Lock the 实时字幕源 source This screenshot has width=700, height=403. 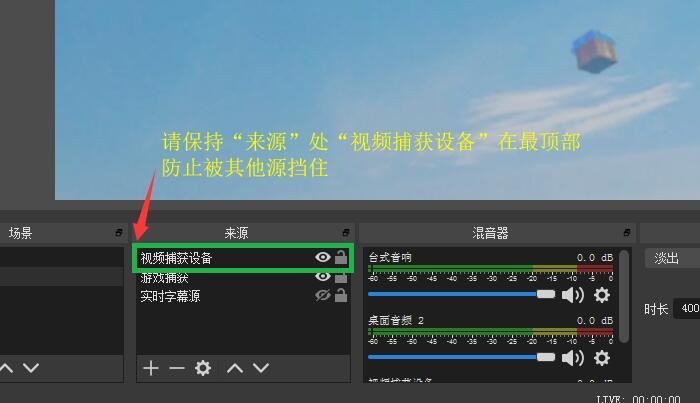pos(341,295)
